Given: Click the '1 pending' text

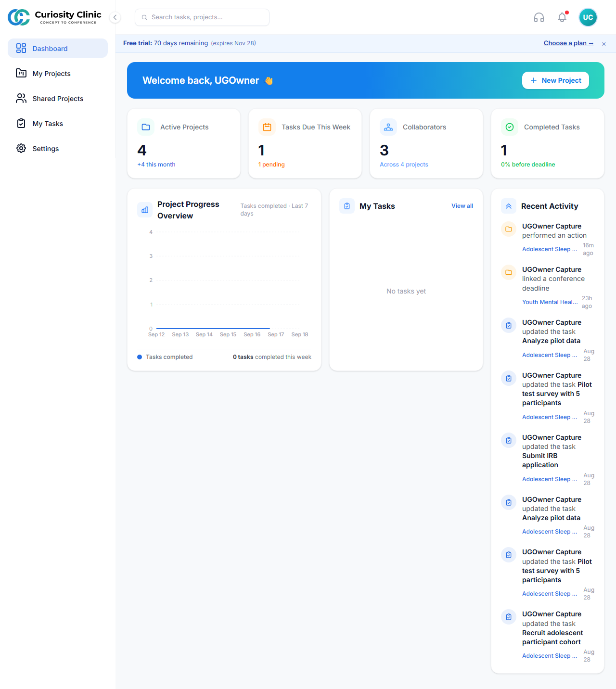Looking at the screenshot, I should 271,165.
